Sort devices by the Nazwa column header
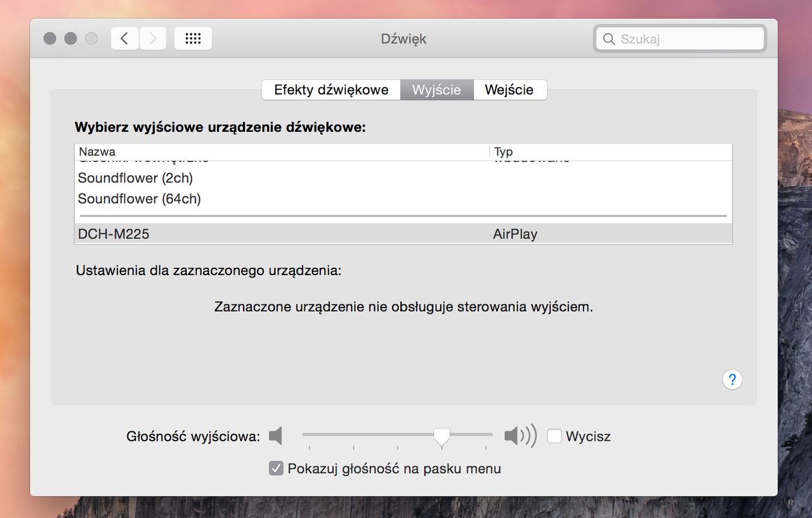This screenshot has height=518, width=812. (282, 152)
